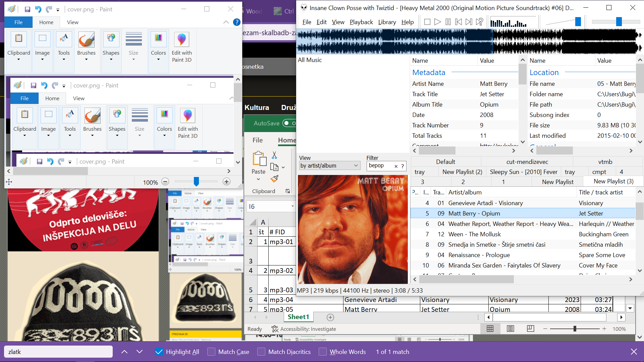
Task: Click the Cut scissors icon in Excel
Action: 274,155
